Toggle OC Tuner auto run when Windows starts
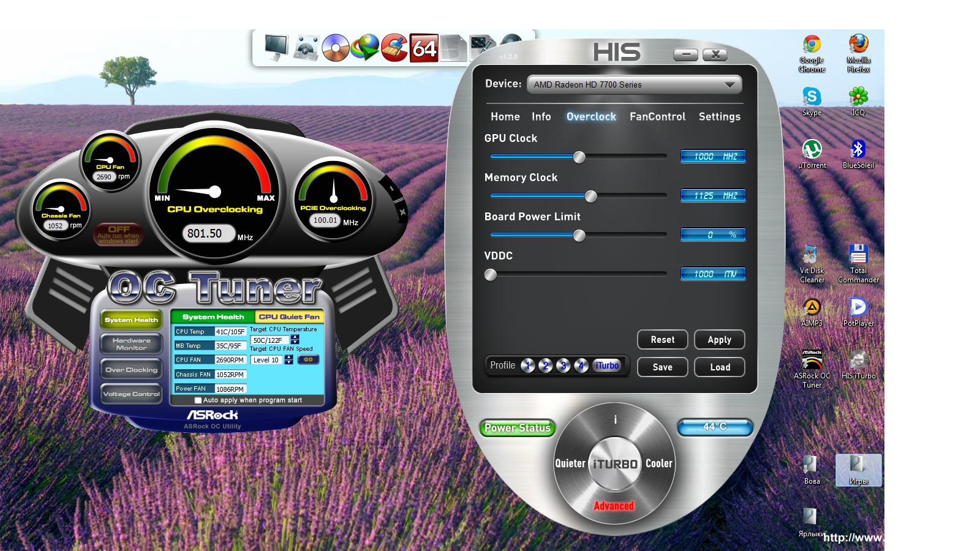Image resolution: width=980 pixels, height=551 pixels. pos(119,234)
